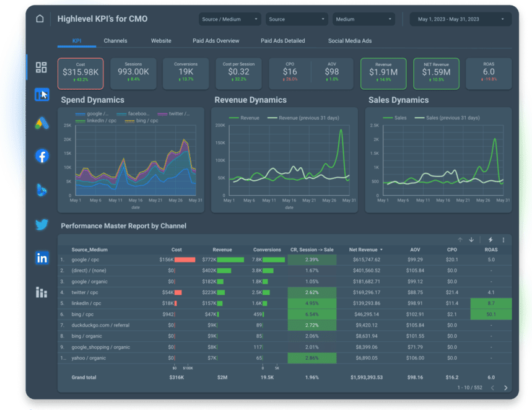Switch to the Website tab
This screenshot has height=410, width=532.
click(161, 41)
